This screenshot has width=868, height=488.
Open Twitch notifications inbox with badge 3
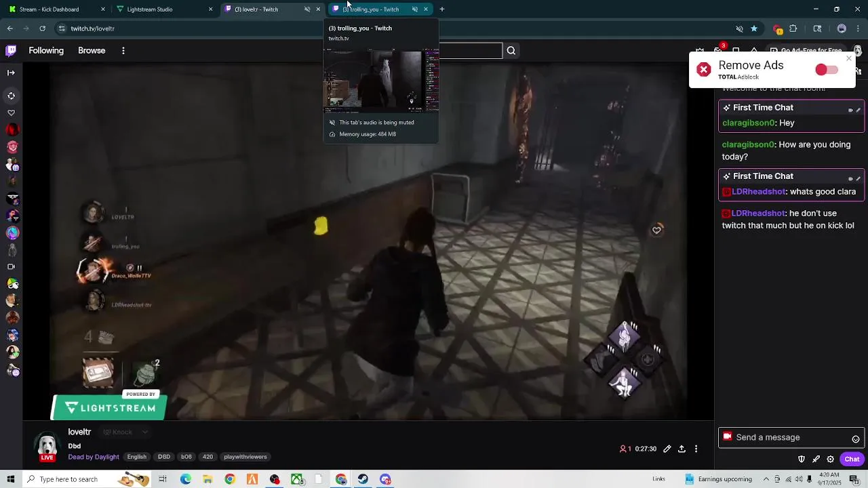coord(719,49)
